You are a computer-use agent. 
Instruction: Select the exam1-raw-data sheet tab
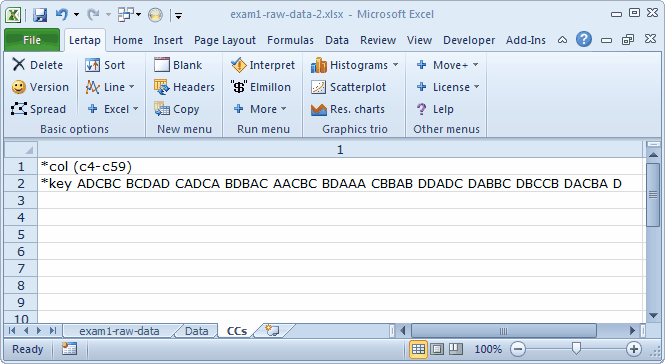tap(119, 331)
